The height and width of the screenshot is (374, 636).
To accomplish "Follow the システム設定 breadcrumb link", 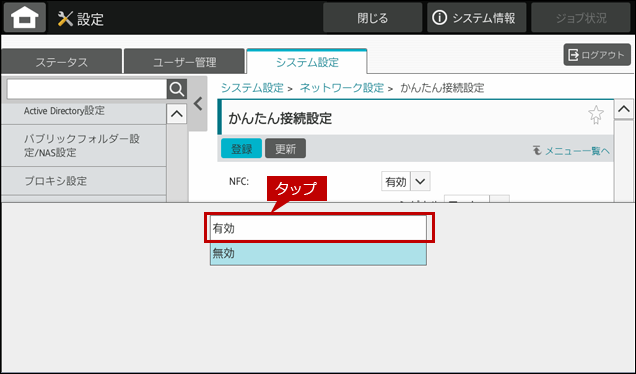I will [252, 88].
